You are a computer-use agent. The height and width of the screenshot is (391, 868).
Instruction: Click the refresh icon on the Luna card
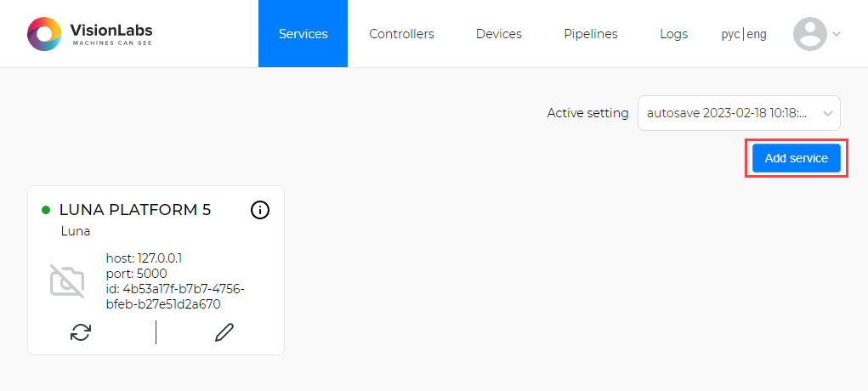[x=81, y=332]
